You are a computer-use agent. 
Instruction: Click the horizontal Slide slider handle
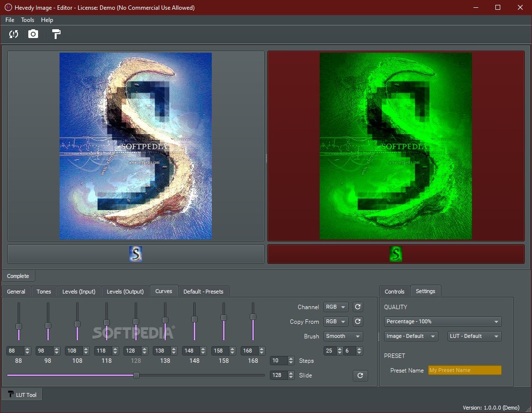(x=136, y=375)
